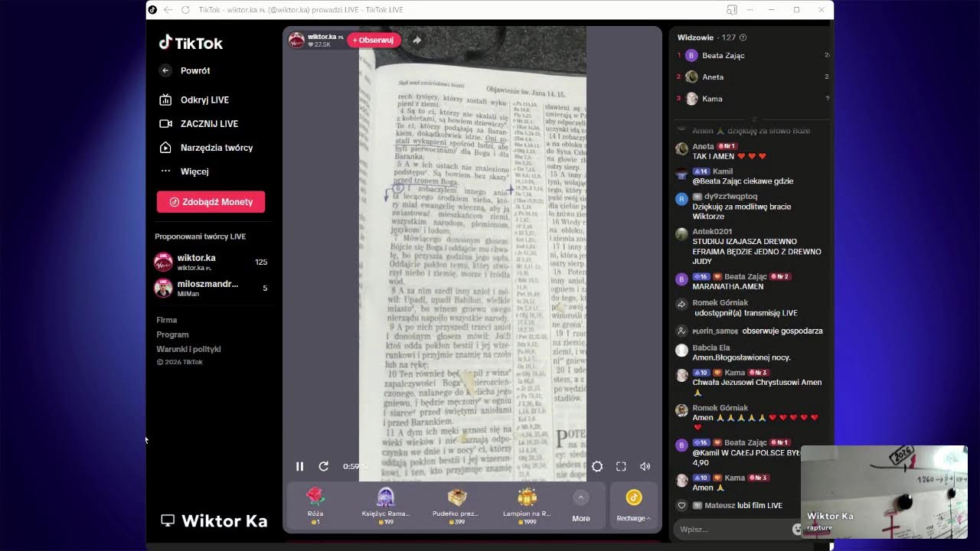Open the emoji picker in chat
This screenshot has height=551, width=980.
pos(796,529)
